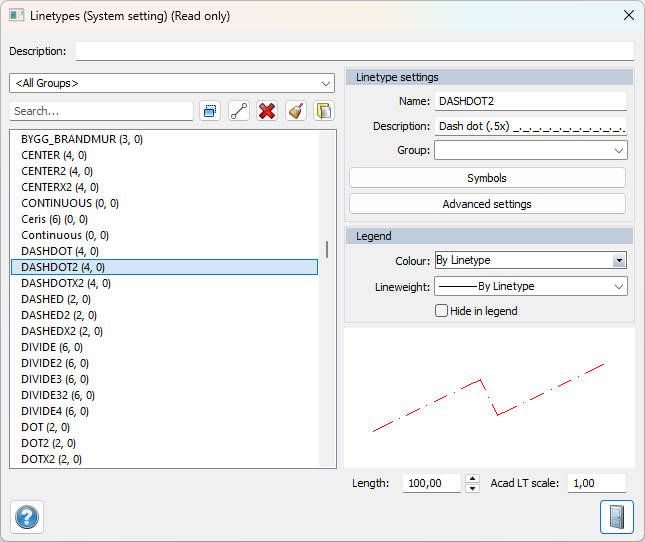Increase Length with the up stepper arrow
Viewport: 645px width, 542px height.
click(472, 479)
